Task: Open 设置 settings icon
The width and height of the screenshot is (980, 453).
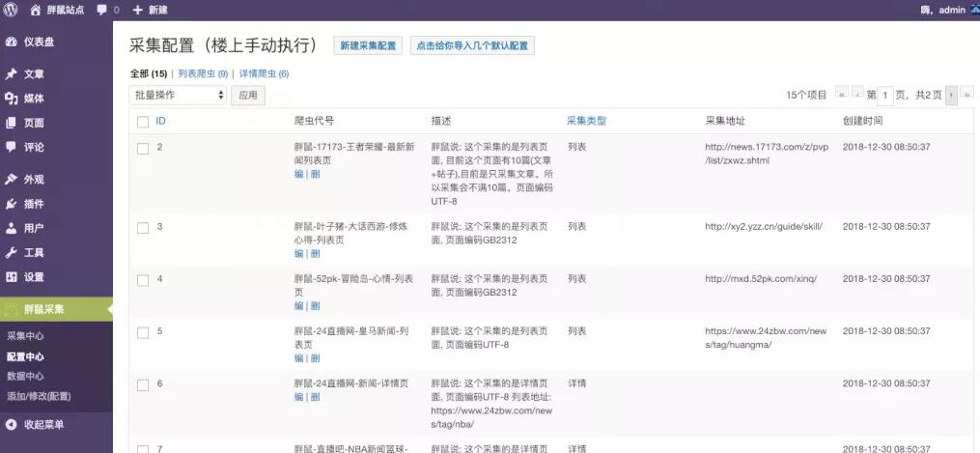Action: [x=11, y=277]
